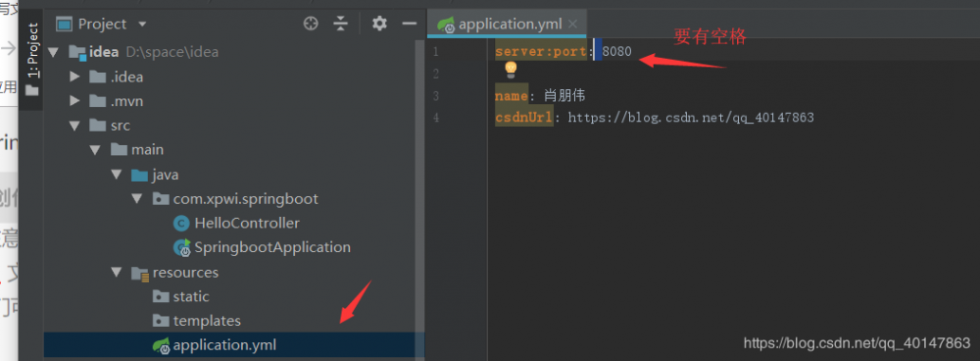Collapse the com.xpwi.springboot package
The height and width of the screenshot is (361, 980).
pyautogui.click(x=137, y=199)
